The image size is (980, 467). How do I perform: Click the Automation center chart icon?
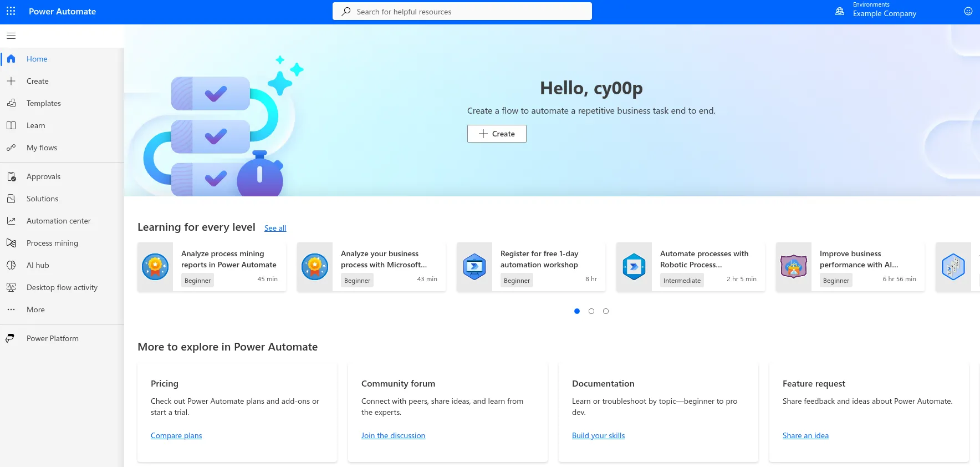[x=11, y=221]
